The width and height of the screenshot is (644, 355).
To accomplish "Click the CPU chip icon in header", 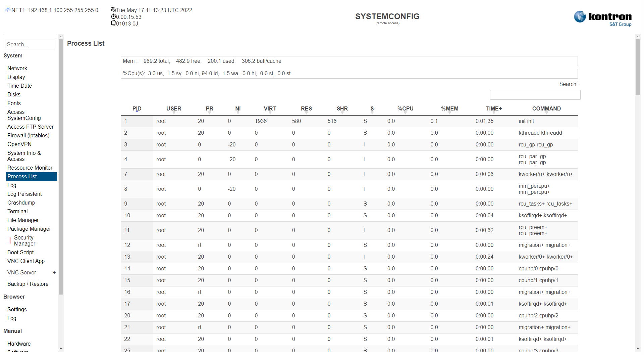I will coord(113,23).
